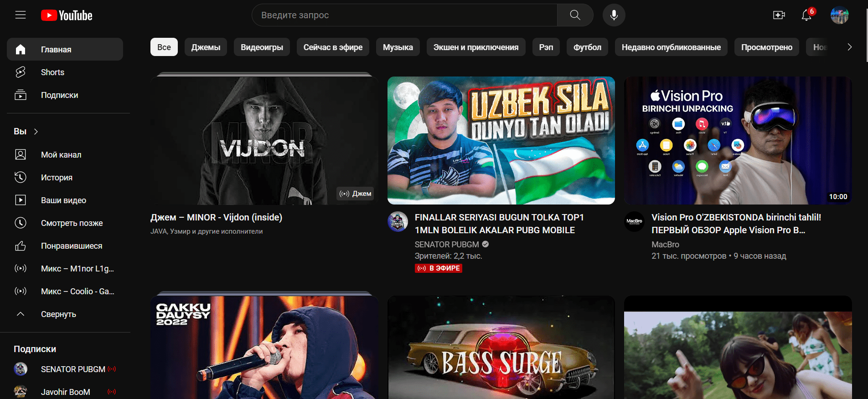Viewport: 868px width, 399px height.
Task: Select the Все filter chip
Action: click(164, 47)
